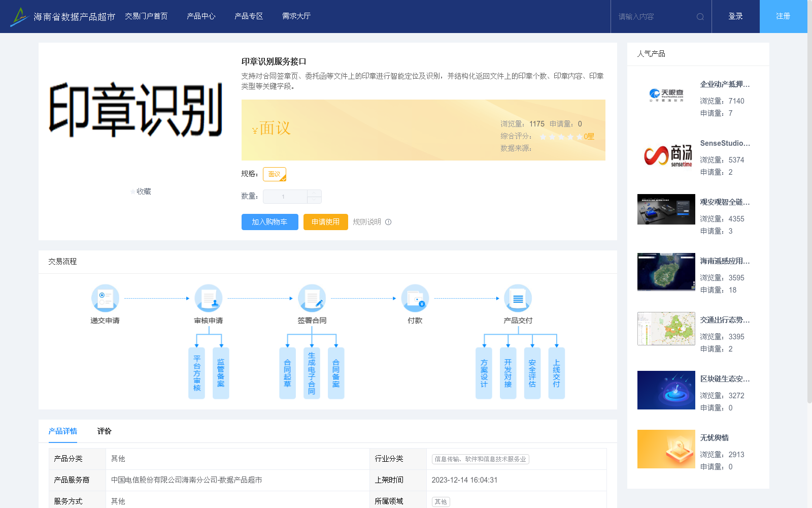Open the 天眼查 product thumbnail

tap(666, 96)
